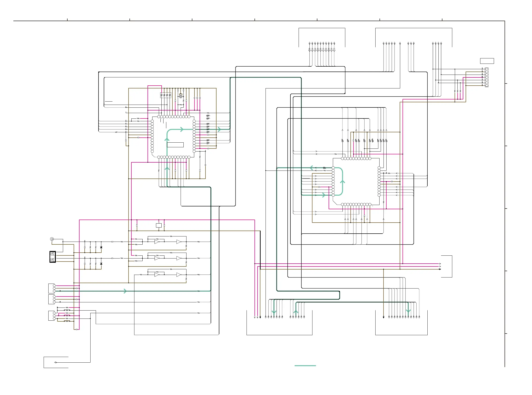
Task: Click the left-pointing arrow in bottom-left box
Action: coord(55,362)
